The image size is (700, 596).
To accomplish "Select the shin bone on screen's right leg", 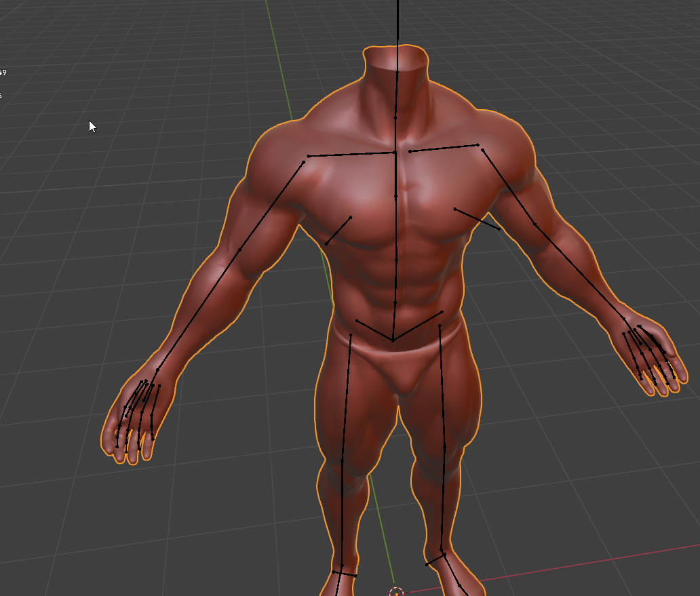I will (443, 499).
